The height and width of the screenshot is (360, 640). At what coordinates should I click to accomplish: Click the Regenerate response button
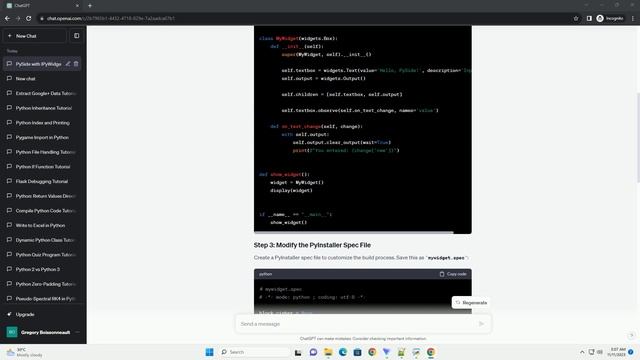(471, 303)
